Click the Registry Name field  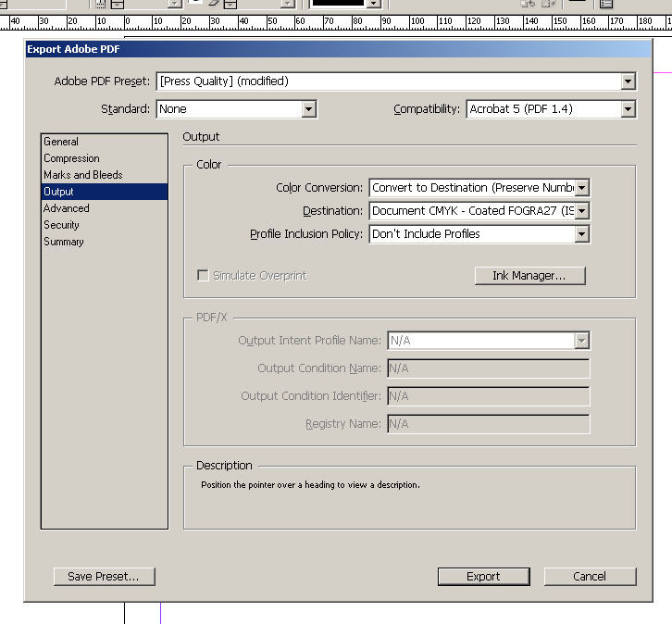489,424
